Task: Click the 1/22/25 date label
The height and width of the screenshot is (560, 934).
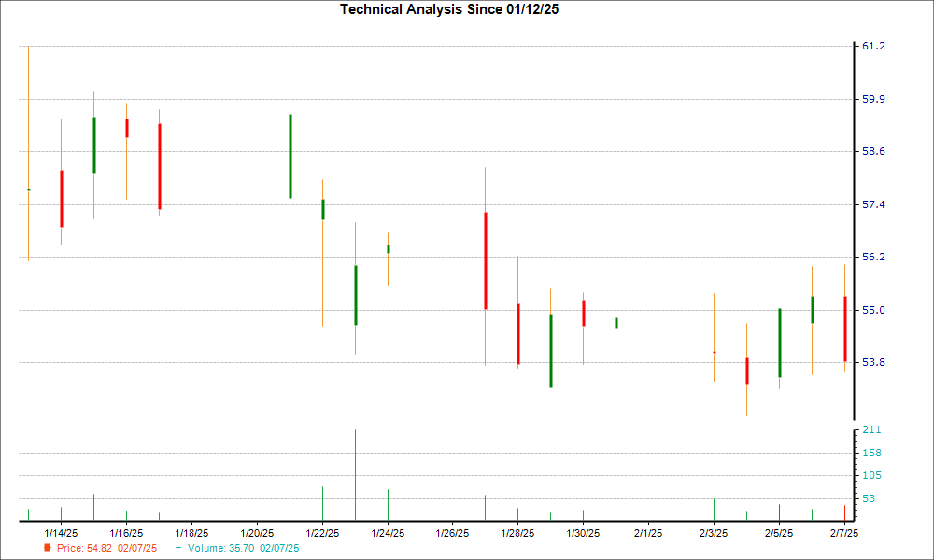Action: (322, 533)
